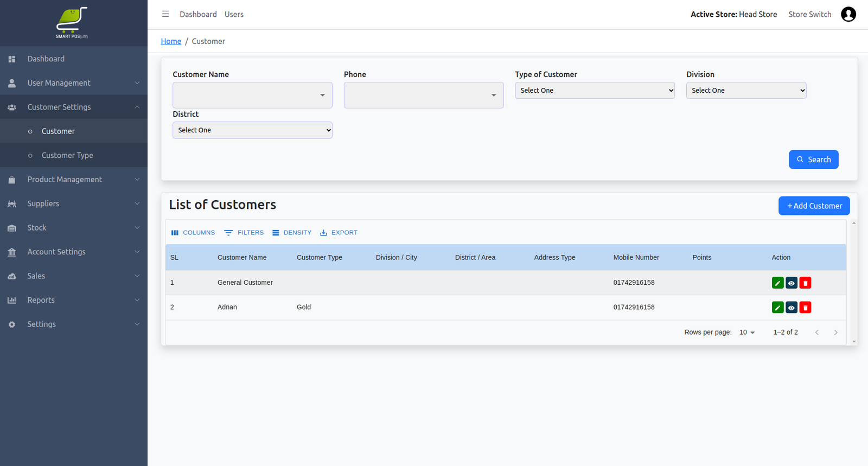This screenshot has height=466, width=868.
Task: Click Store Switch in the navbar
Action: click(x=809, y=15)
